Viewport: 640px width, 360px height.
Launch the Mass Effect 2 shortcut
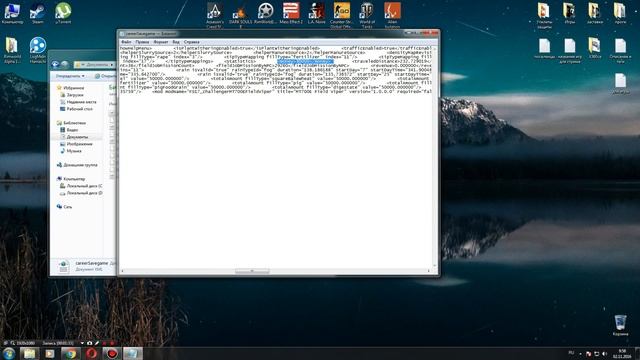coord(291,13)
